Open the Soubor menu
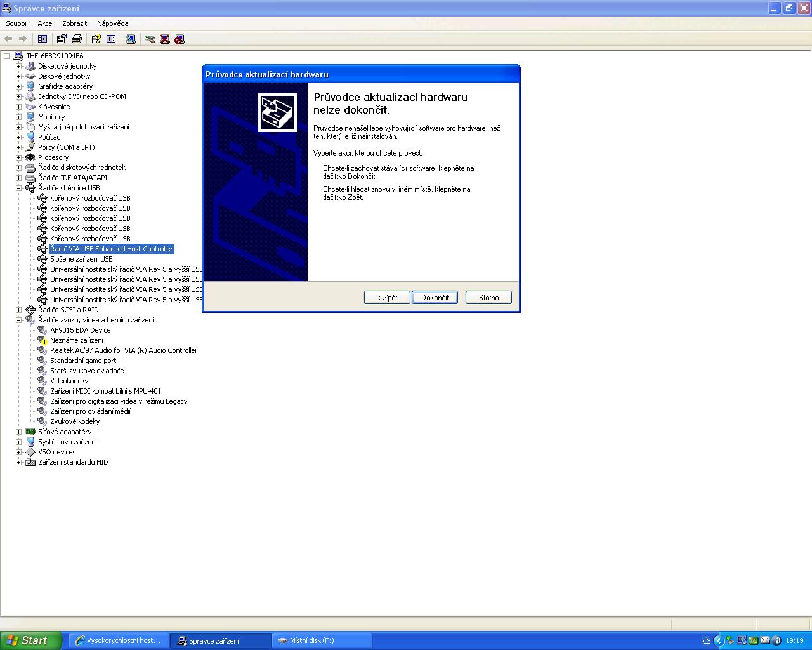 [16, 23]
